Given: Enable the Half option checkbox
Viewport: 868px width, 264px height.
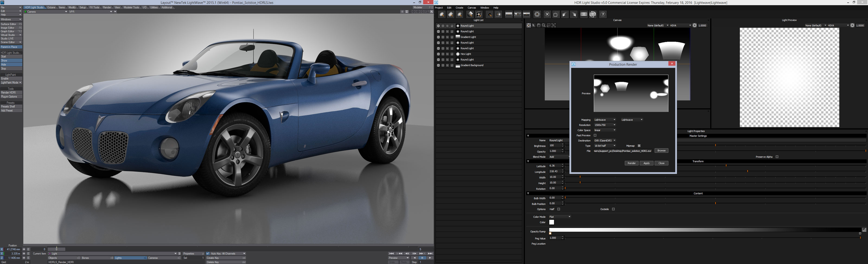Looking at the screenshot, I should click(x=558, y=209).
